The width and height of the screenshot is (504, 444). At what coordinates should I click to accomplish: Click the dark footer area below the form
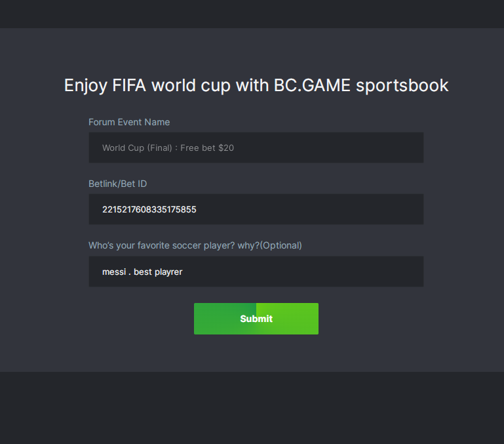coord(252,407)
